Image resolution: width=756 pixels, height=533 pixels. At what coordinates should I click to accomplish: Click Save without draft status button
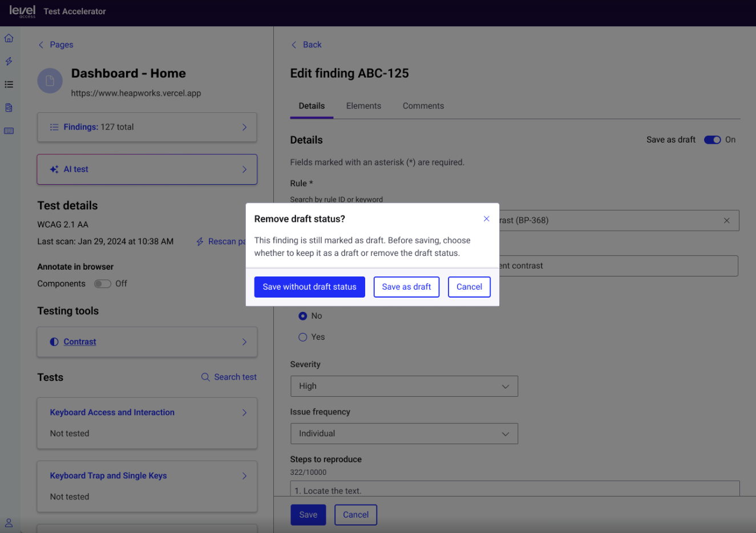pos(309,287)
